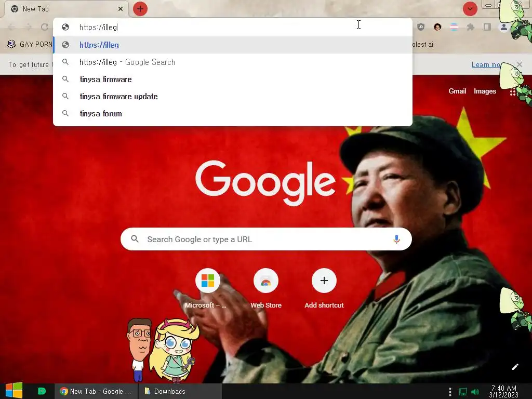Choose https://illeg Google Search suggestion
The width and height of the screenshot is (532, 399).
pos(233,62)
